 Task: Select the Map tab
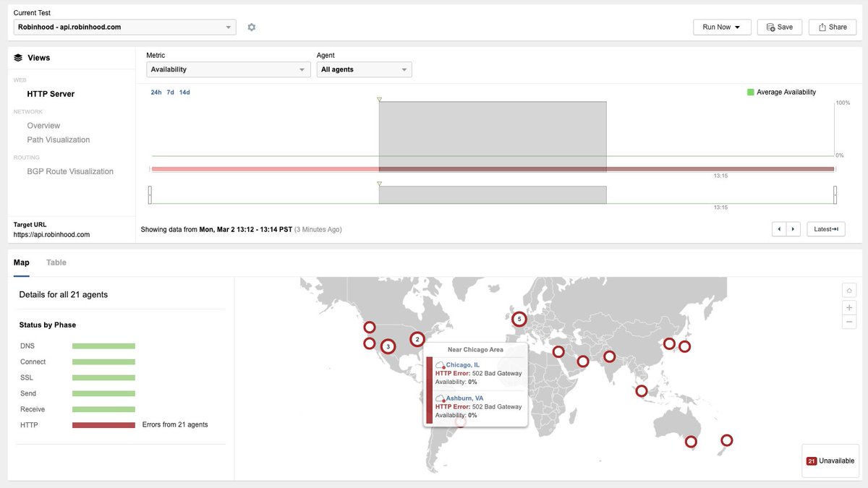pyautogui.click(x=22, y=262)
